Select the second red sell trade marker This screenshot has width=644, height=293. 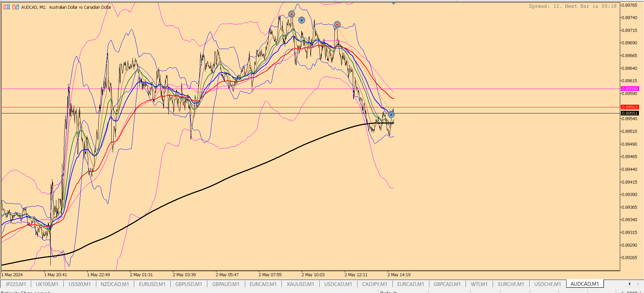point(337,25)
